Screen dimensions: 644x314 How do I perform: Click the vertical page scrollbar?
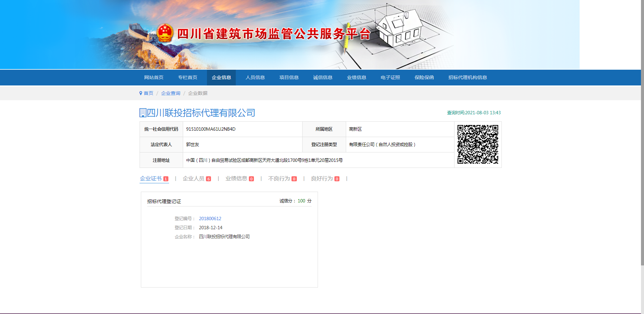(642, 134)
